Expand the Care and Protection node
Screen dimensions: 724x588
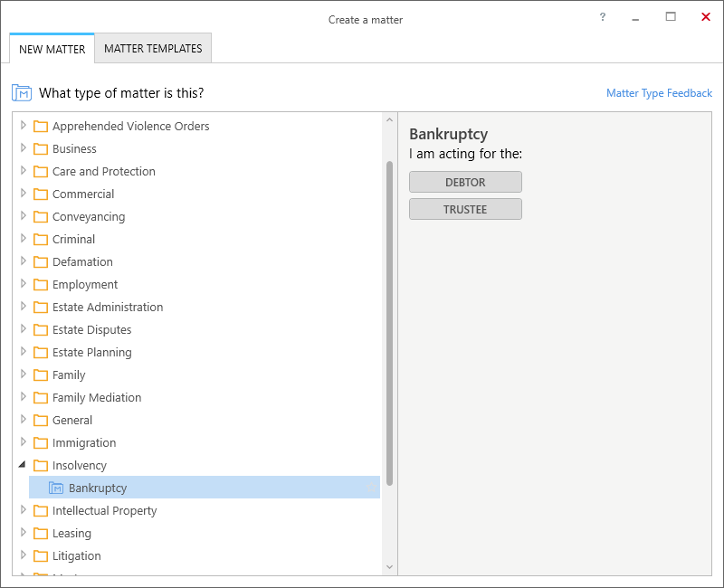24,170
